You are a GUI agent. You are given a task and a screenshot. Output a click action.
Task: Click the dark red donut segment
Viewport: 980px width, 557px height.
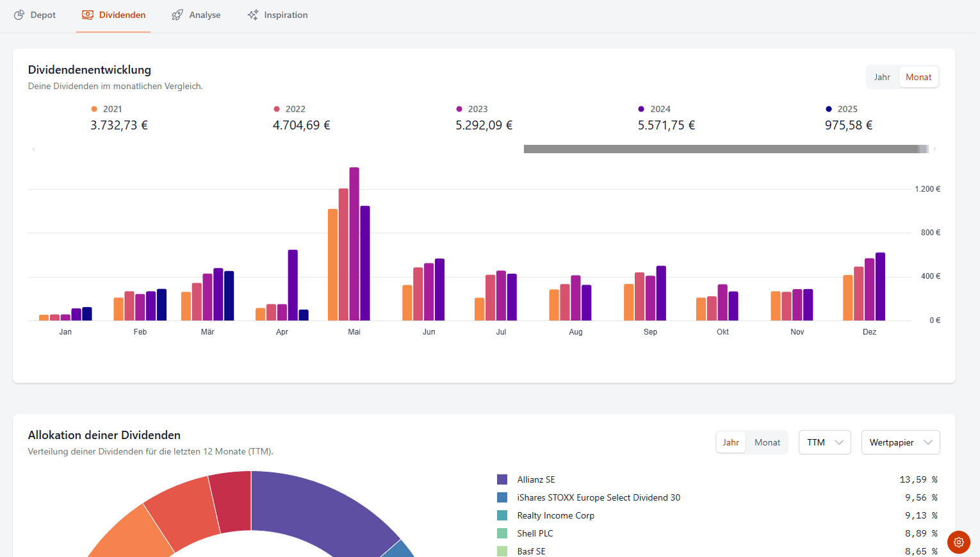point(232,501)
